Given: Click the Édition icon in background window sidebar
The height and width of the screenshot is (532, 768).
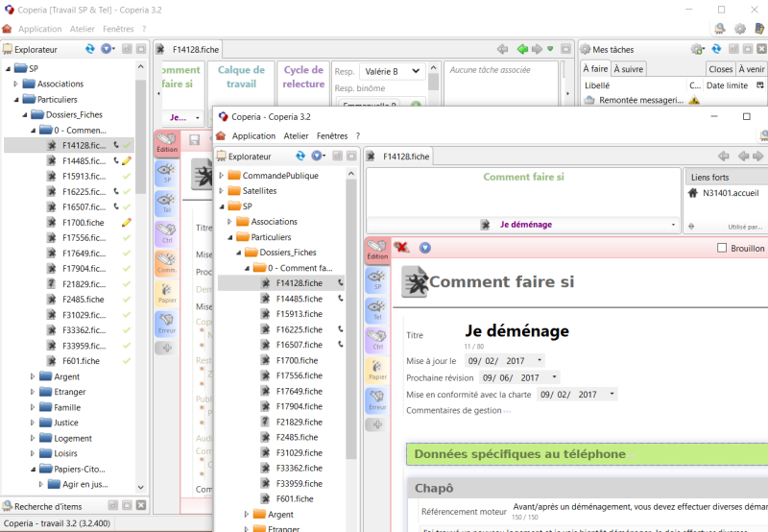Looking at the screenshot, I should 167,142.
